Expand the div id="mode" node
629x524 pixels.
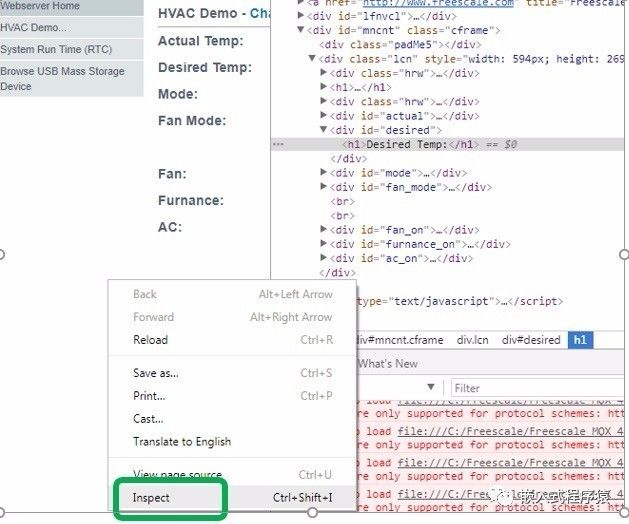click(x=323, y=172)
